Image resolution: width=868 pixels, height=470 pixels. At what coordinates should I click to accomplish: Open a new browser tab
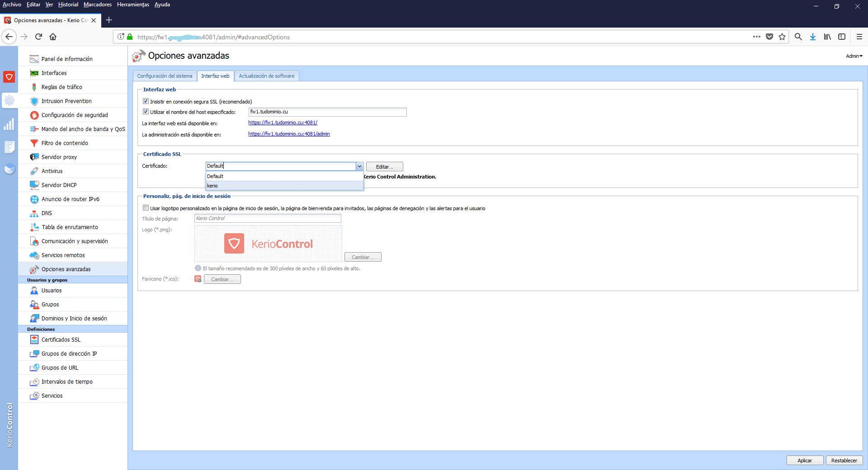[109, 20]
